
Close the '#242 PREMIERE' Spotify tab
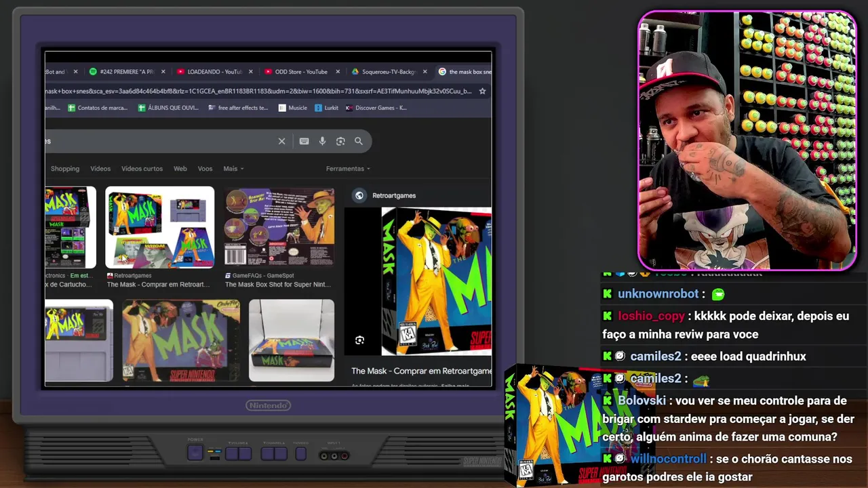click(x=163, y=72)
